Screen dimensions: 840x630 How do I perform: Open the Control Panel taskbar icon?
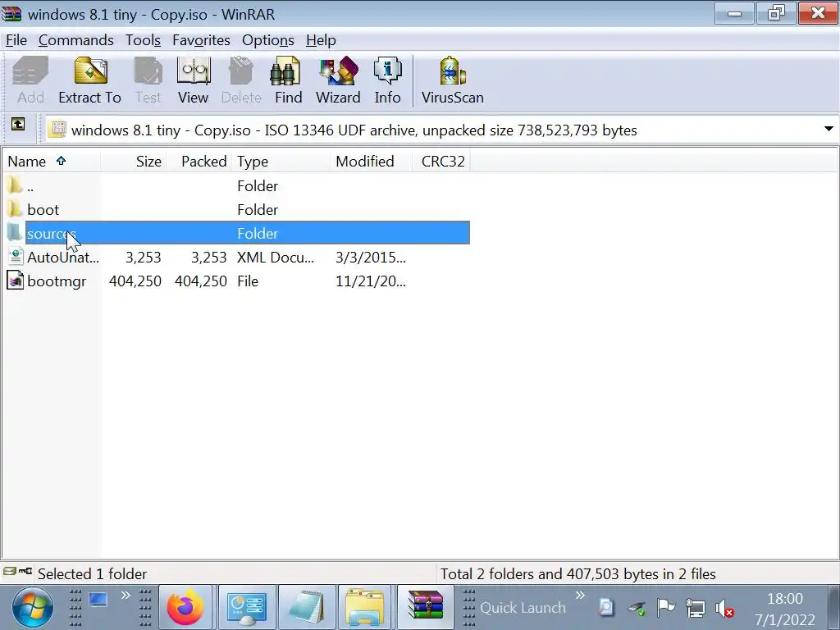246,608
